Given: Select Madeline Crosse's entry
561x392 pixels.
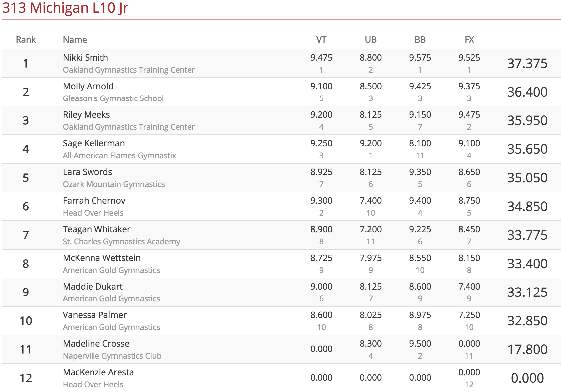Looking at the screenshot, I should tap(96, 344).
